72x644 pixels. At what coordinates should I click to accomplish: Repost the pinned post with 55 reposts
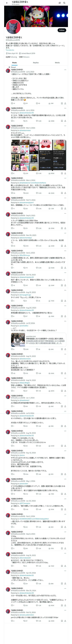pos(25,103)
